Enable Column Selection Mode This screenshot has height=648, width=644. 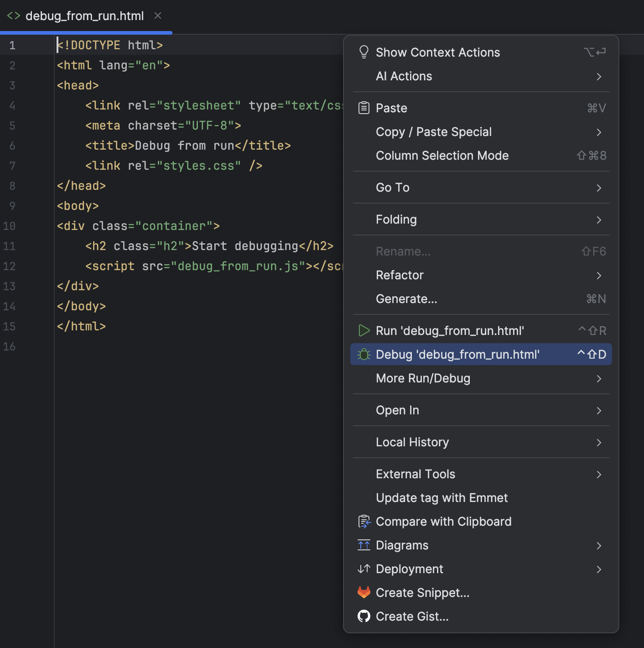[x=481, y=156]
